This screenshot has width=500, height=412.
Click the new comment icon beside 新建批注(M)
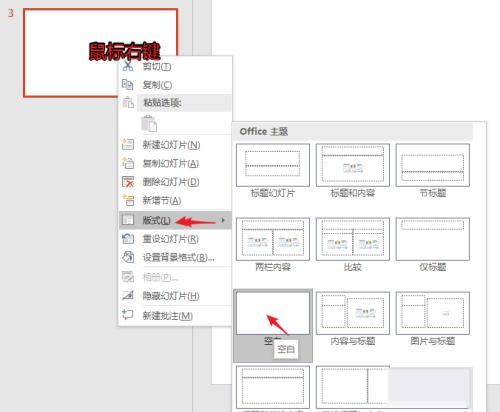tap(128, 315)
